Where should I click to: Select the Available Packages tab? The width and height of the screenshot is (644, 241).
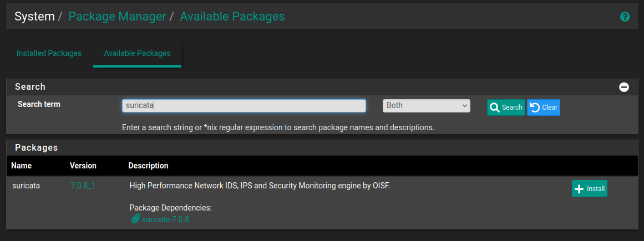pyautogui.click(x=137, y=53)
